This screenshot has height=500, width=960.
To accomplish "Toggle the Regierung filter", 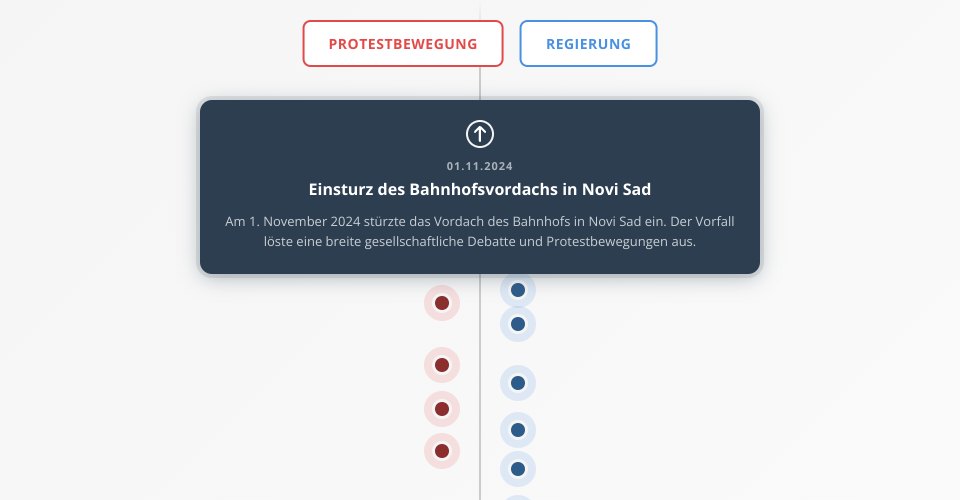I will click(x=588, y=44).
